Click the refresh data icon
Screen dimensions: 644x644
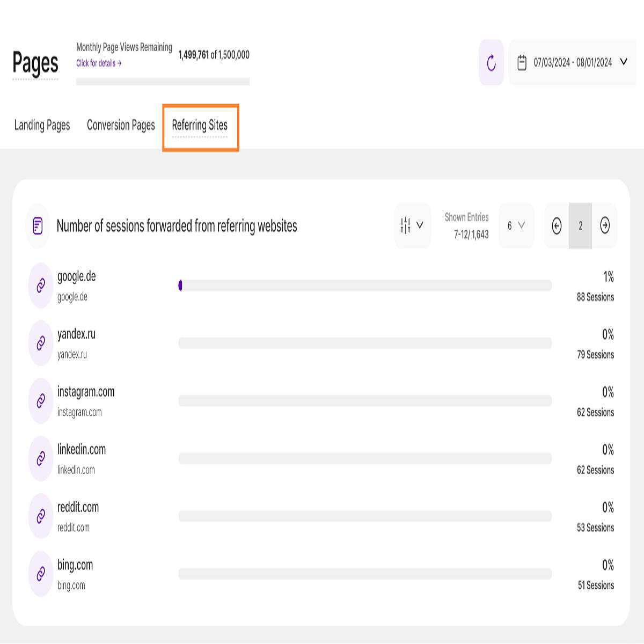pyautogui.click(x=491, y=63)
